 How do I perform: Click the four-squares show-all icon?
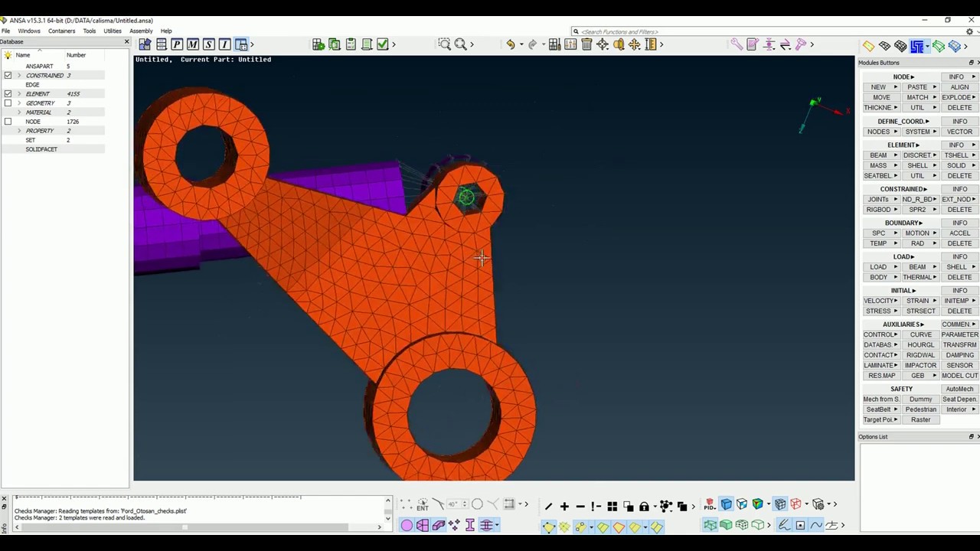pos(612,506)
